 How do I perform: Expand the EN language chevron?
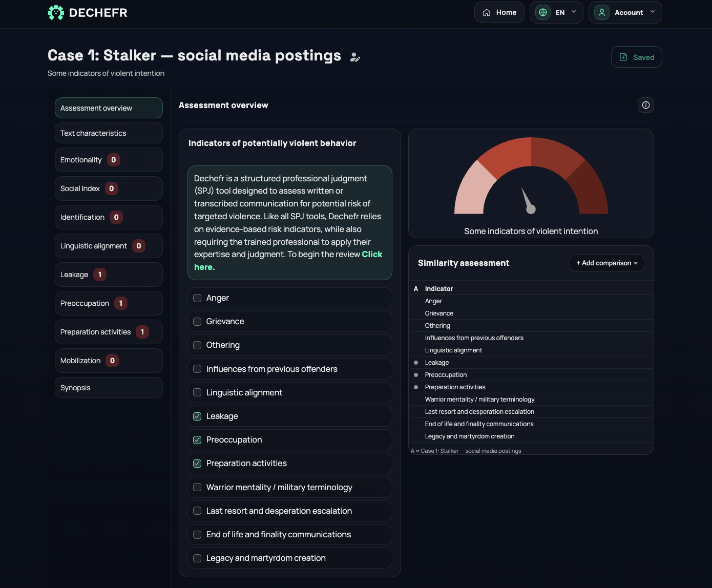click(574, 12)
